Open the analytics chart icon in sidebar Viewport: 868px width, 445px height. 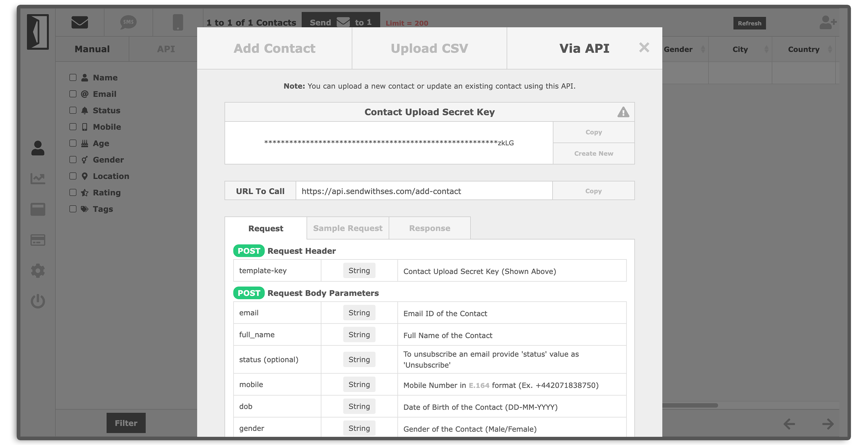[x=38, y=178]
